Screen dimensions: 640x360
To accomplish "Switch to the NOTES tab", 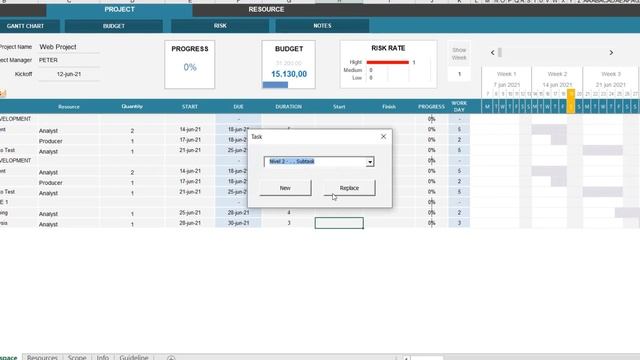I will [322, 26].
